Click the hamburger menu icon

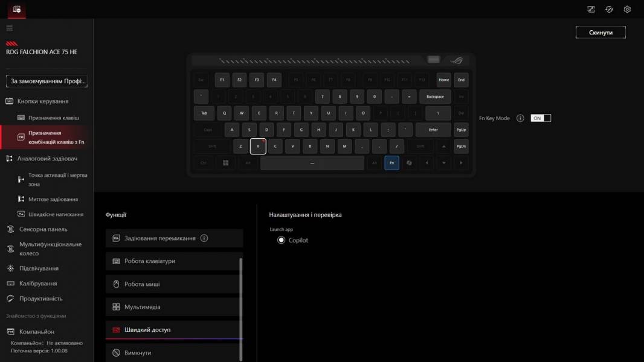tap(9, 28)
